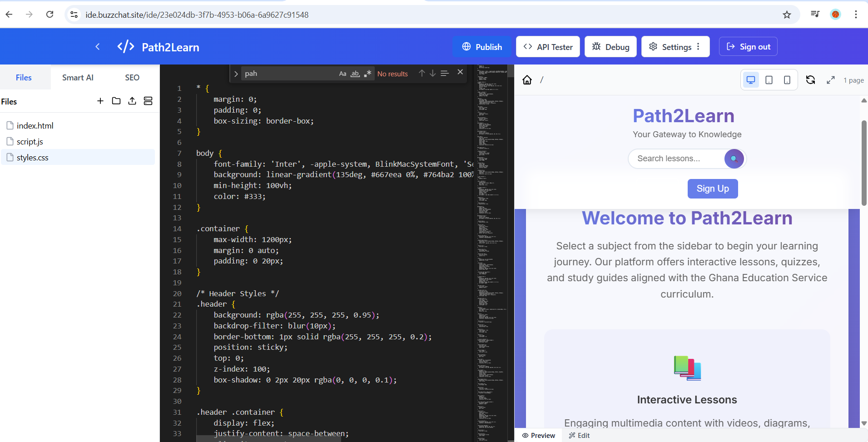Bookmark this page with the star icon
The width and height of the screenshot is (868, 442).
[787, 15]
